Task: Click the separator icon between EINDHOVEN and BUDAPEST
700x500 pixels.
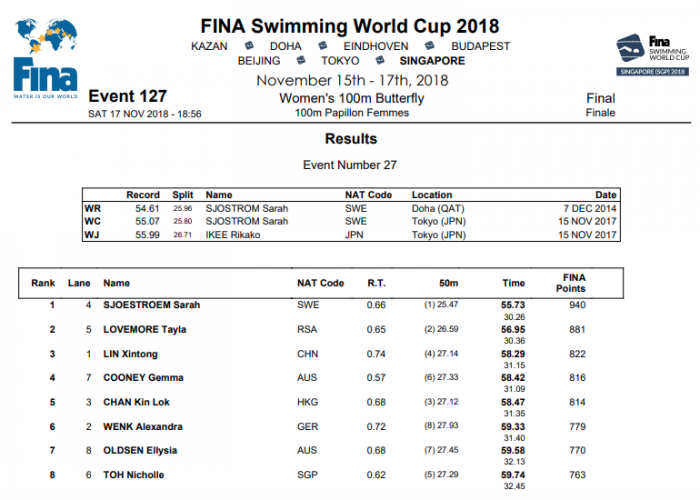Action: (x=429, y=46)
